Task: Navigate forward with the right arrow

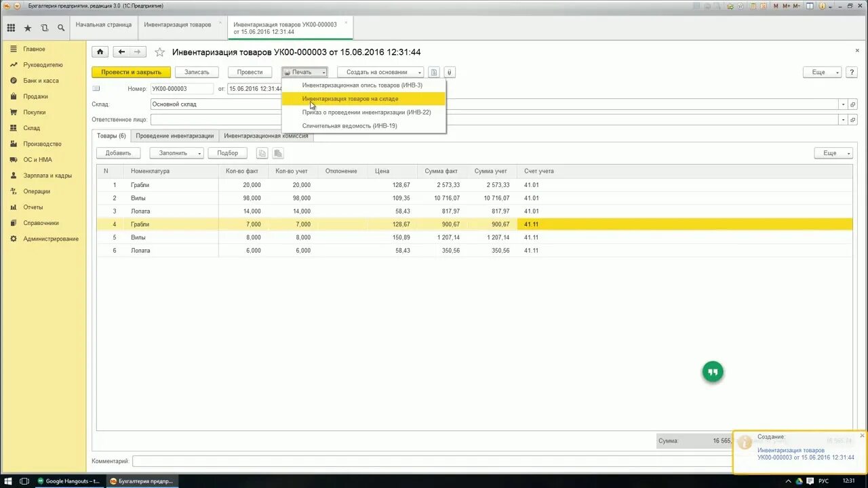Action: (138, 52)
